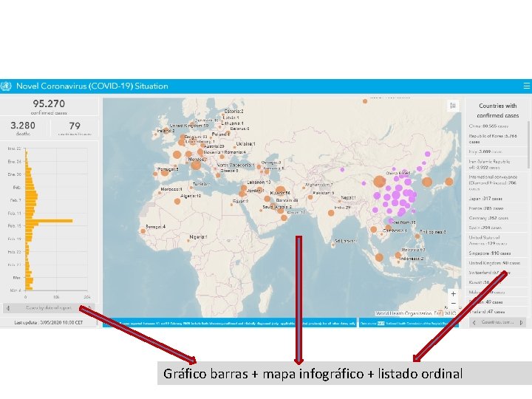Click the 95.270 confirmed cases figure
Image resolution: width=532 pixels, height=399 pixels.
49,104
